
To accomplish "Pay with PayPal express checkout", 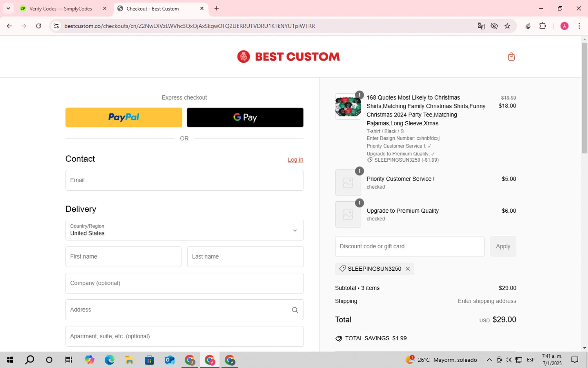I will click(x=124, y=117).
